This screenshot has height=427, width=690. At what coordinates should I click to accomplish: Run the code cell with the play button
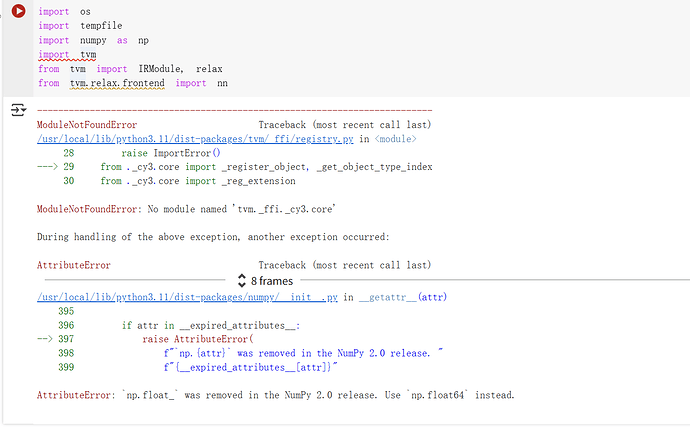click(x=18, y=12)
